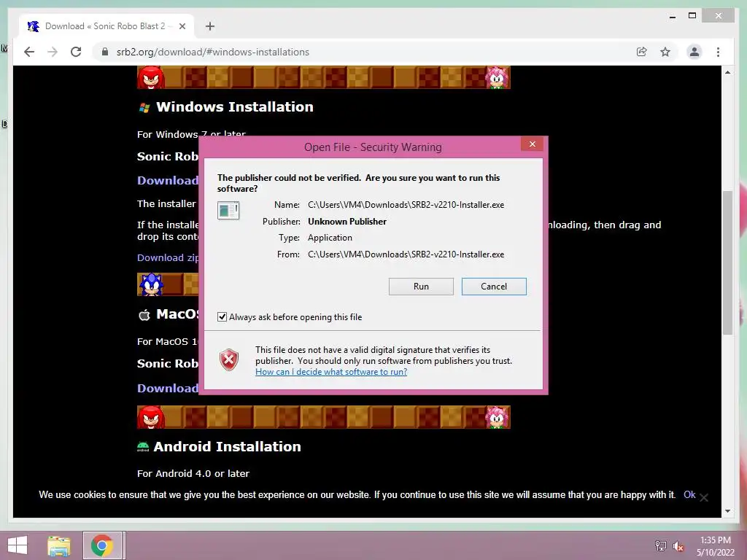Click Android logo beside Android Installation
The height and width of the screenshot is (560, 747).
point(143,447)
